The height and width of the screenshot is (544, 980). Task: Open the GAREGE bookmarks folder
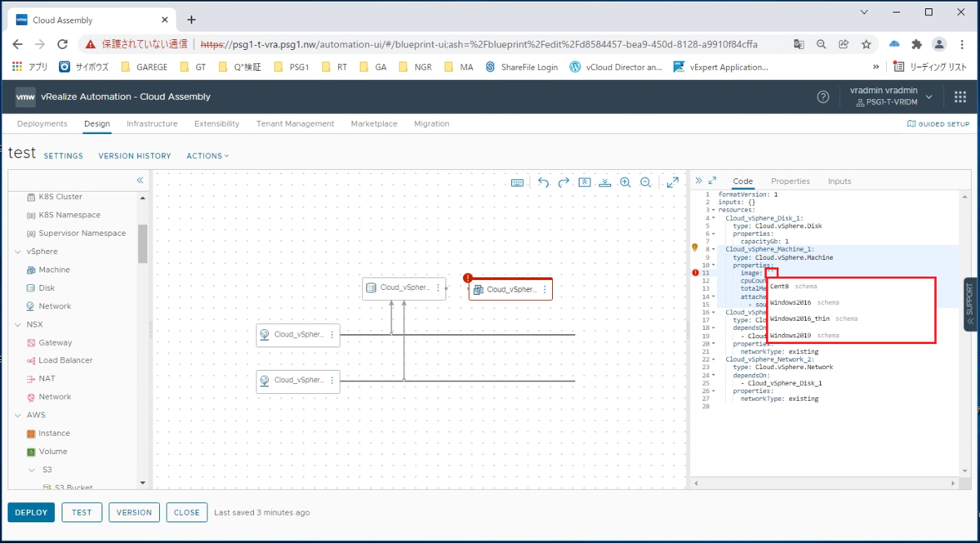tap(145, 67)
